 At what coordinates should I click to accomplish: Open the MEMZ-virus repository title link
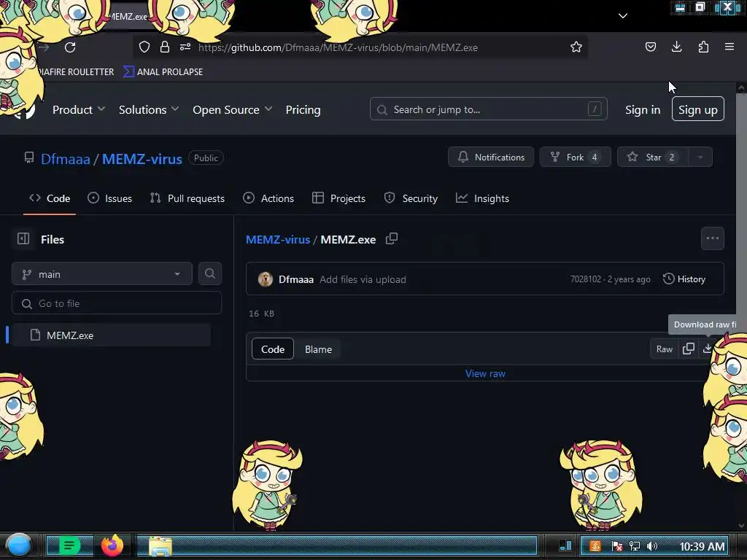142,158
